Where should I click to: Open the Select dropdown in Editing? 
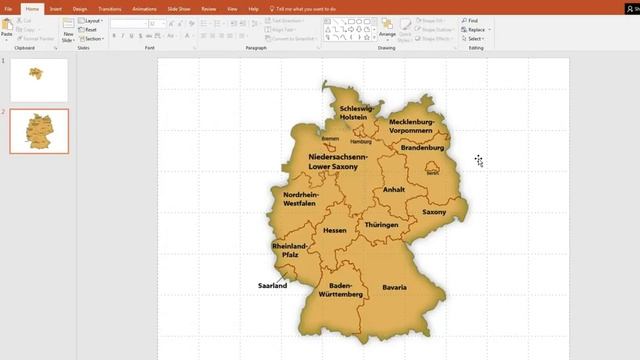473,39
